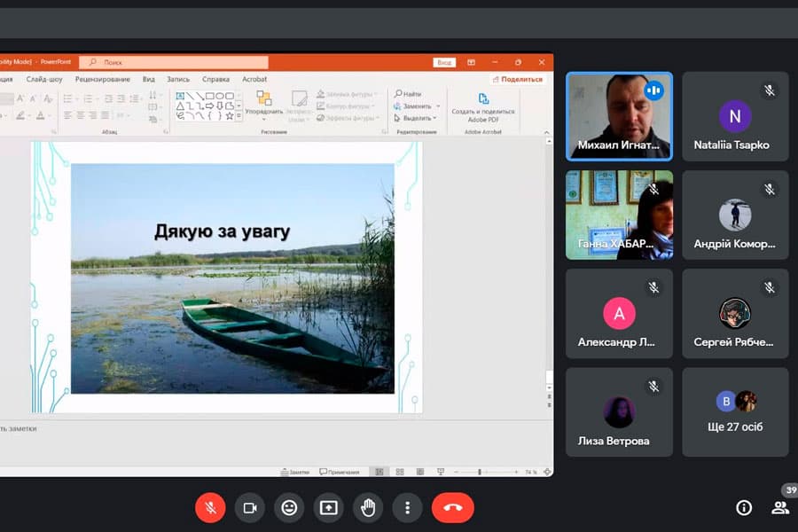Open the Слайд-шоу ribbon tab
This screenshot has height=532, width=798.
44,79
